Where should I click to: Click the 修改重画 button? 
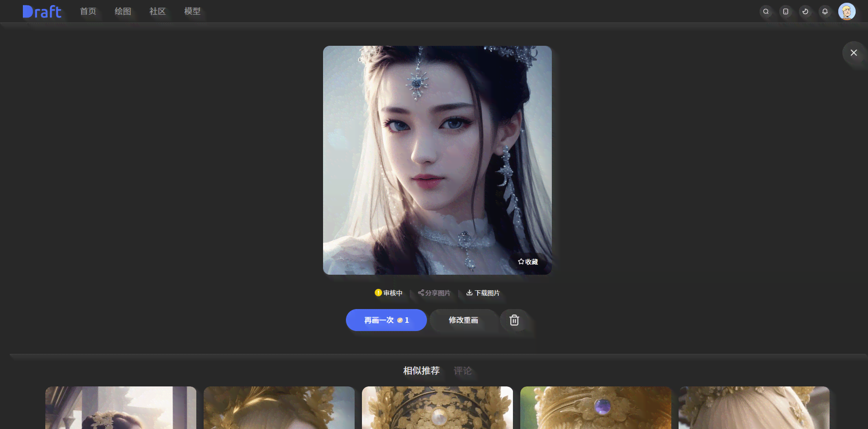(463, 320)
